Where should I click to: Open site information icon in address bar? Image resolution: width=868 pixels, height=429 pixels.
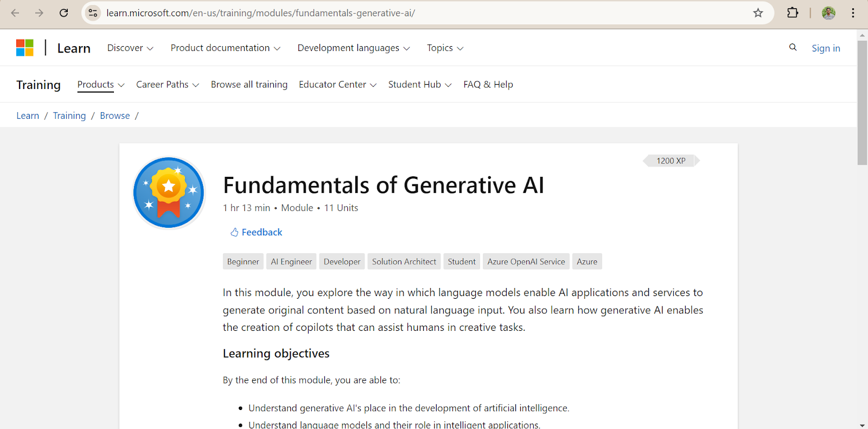(93, 13)
